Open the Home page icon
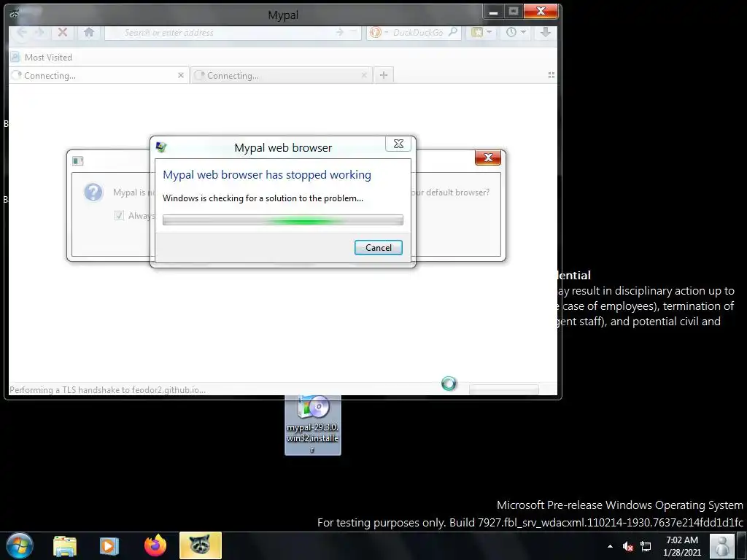The width and height of the screenshot is (747, 560). pos(88,32)
